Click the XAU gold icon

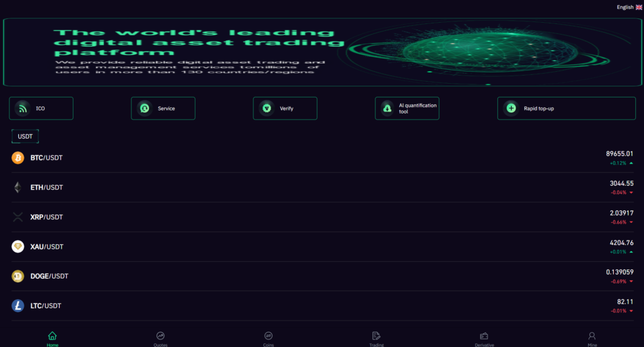[18, 247]
